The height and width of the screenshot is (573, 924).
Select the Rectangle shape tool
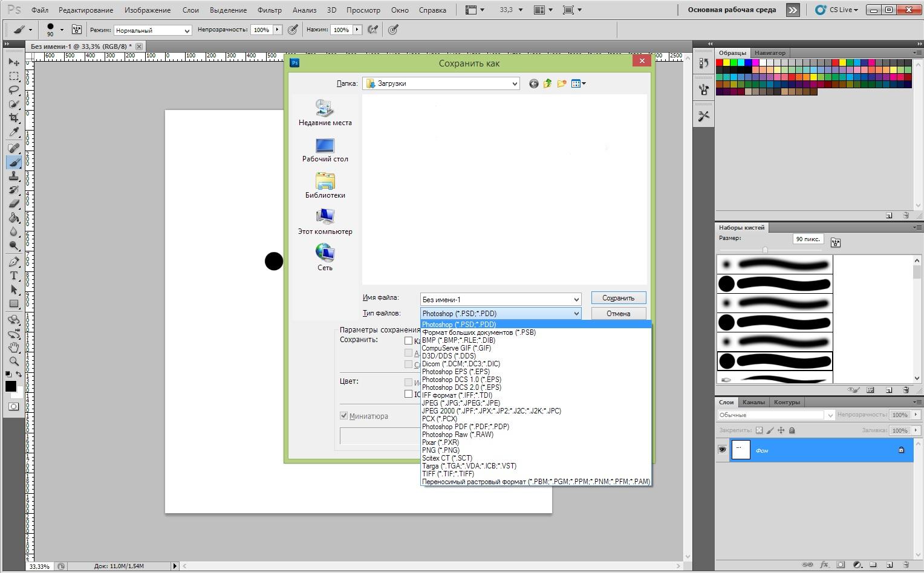click(14, 303)
